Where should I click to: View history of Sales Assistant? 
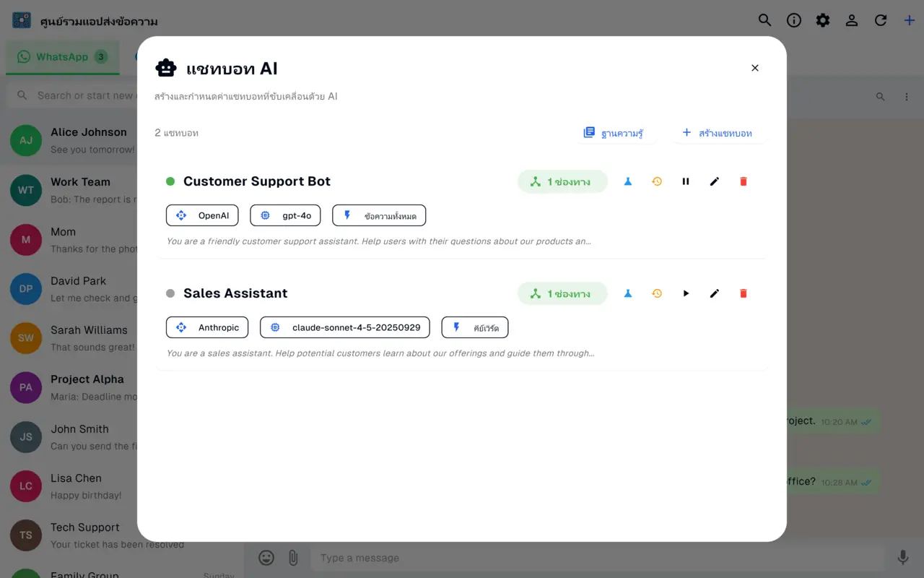[657, 293]
